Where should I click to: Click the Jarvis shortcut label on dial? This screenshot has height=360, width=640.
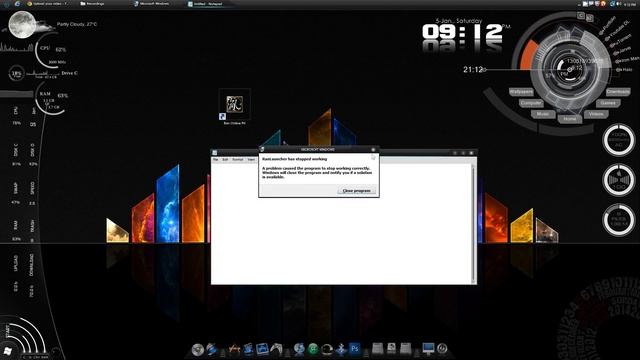622,50
